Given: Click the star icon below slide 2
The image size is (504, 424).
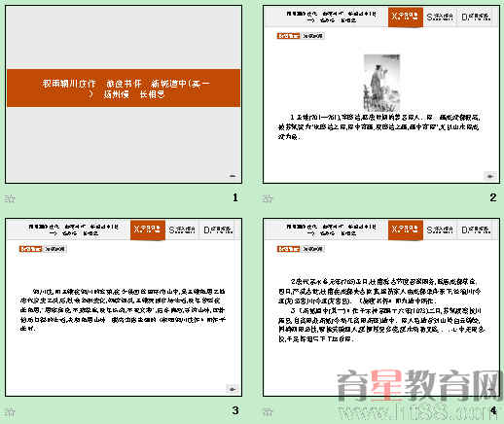Looking at the screenshot, I should [x=268, y=198].
